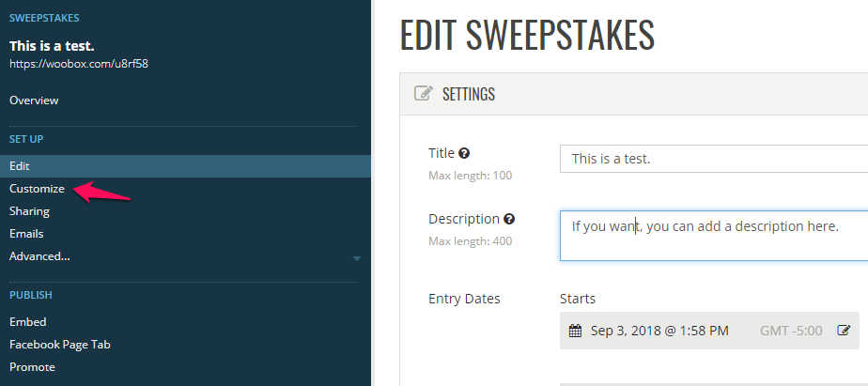Click the Settings header edit icon

[x=424, y=93]
